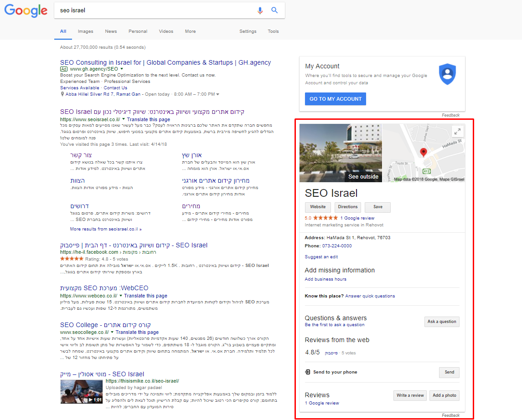Viewport: 522px width, 420px height.
Task: Click the My Account shield icon
Action: click(447, 74)
